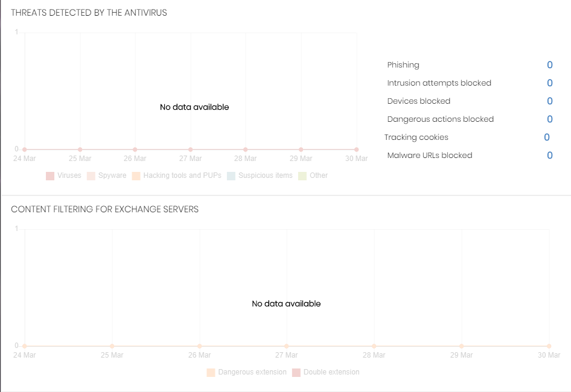This screenshot has width=571, height=392.
Task: Open the Malware URLs blocked count
Action: 550,155
